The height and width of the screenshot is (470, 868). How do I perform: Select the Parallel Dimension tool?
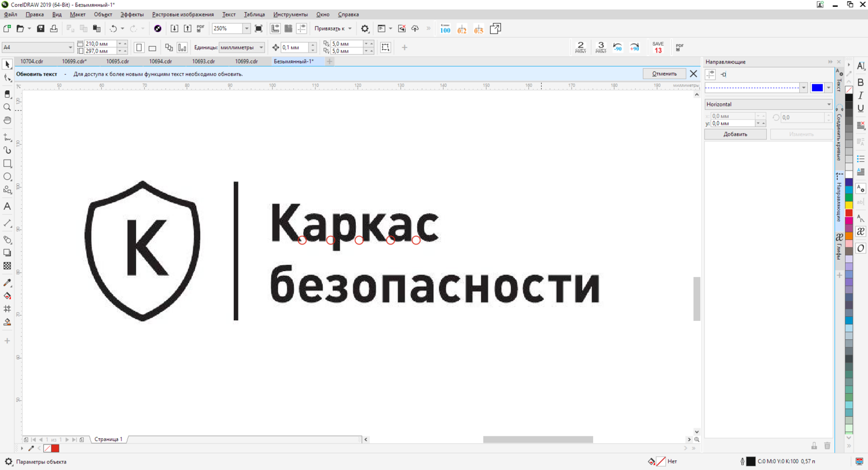(8, 223)
